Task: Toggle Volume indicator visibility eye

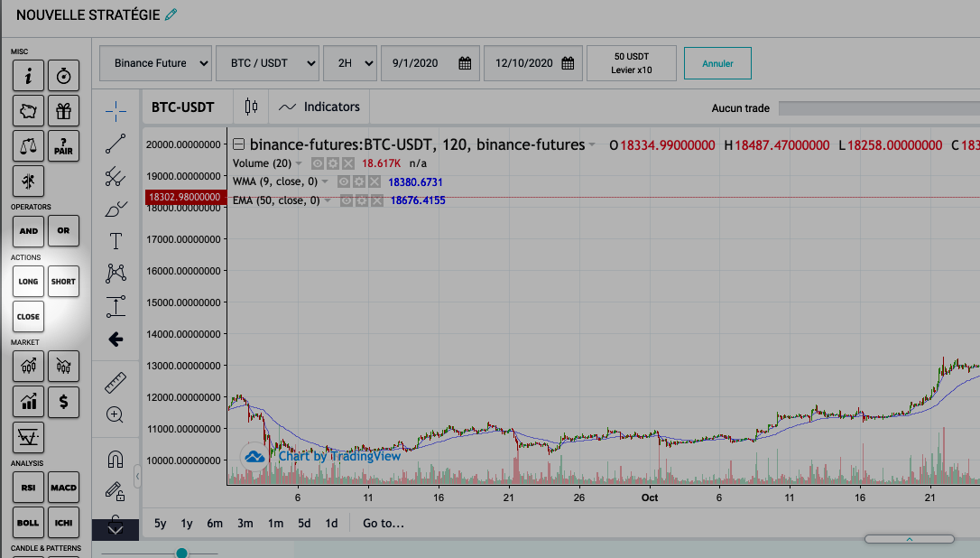Action: [318, 163]
